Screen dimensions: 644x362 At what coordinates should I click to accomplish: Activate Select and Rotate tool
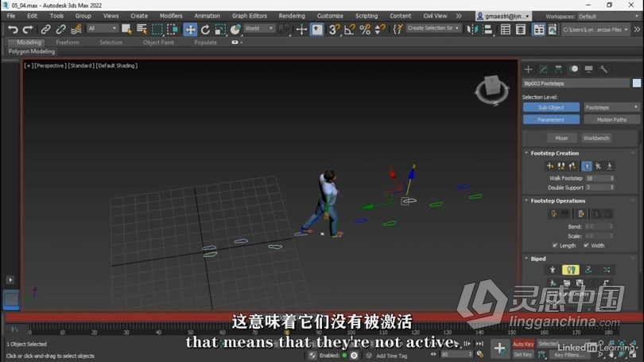coord(205,29)
